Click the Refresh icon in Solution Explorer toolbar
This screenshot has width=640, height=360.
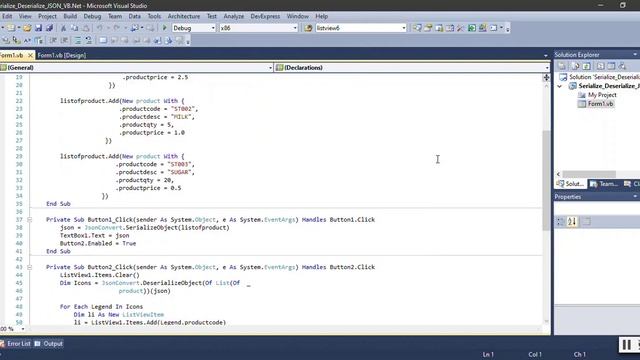[587, 66]
